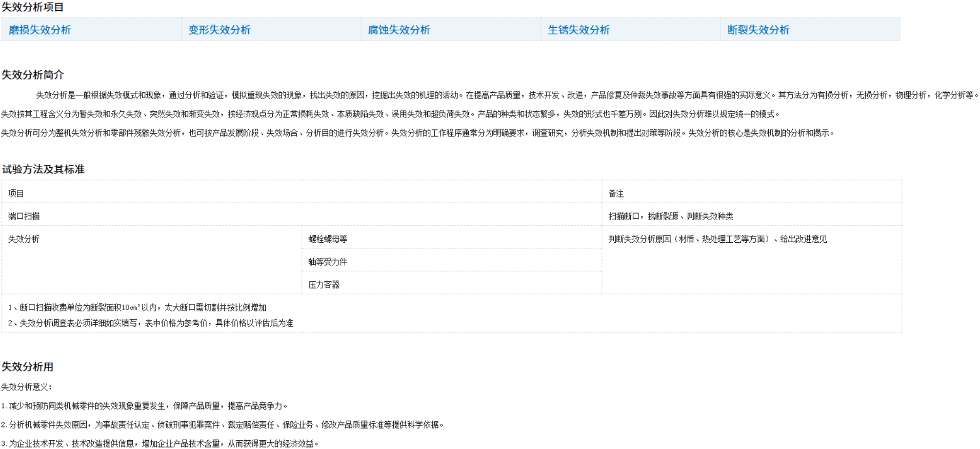This screenshot has width=980, height=449.
Task: Click paragraph starting 失效按其工程含义
Action: click(391, 114)
